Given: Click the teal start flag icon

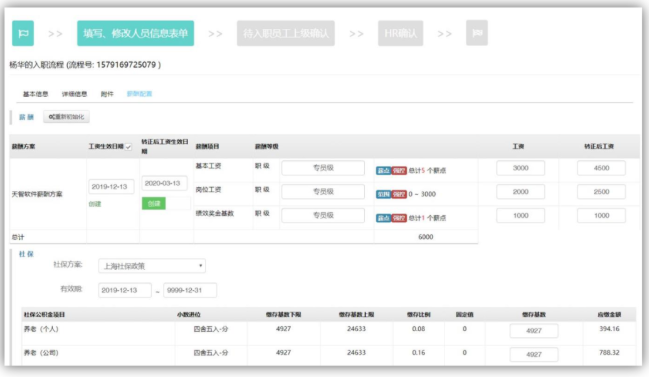Looking at the screenshot, I should pos(23,33).
